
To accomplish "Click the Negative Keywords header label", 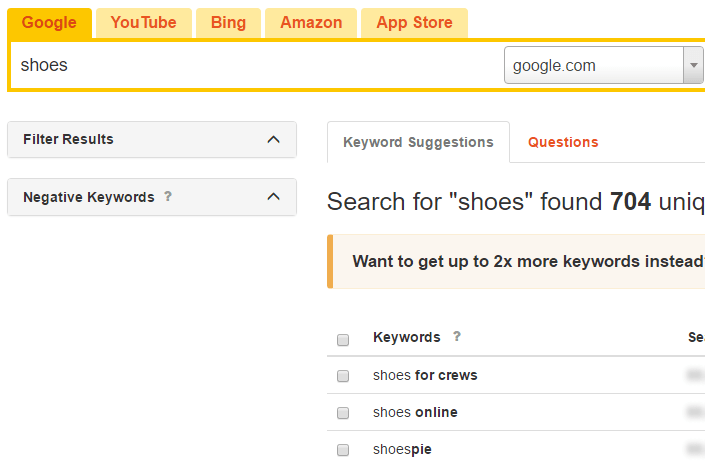I will tap(89, 197).
